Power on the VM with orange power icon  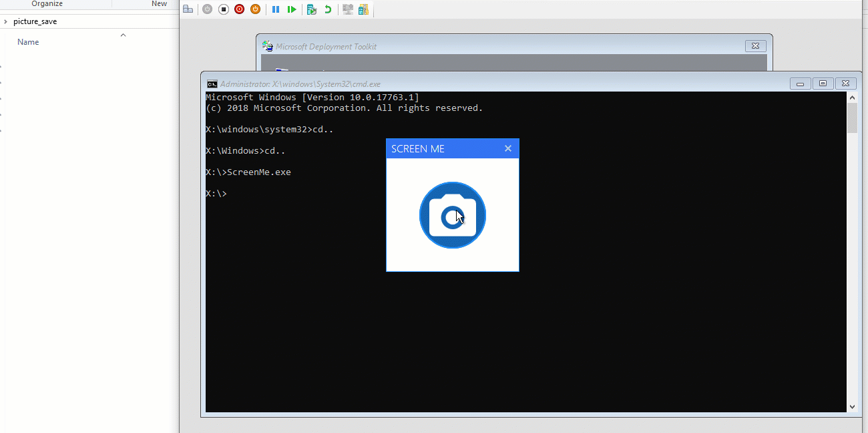255,9
